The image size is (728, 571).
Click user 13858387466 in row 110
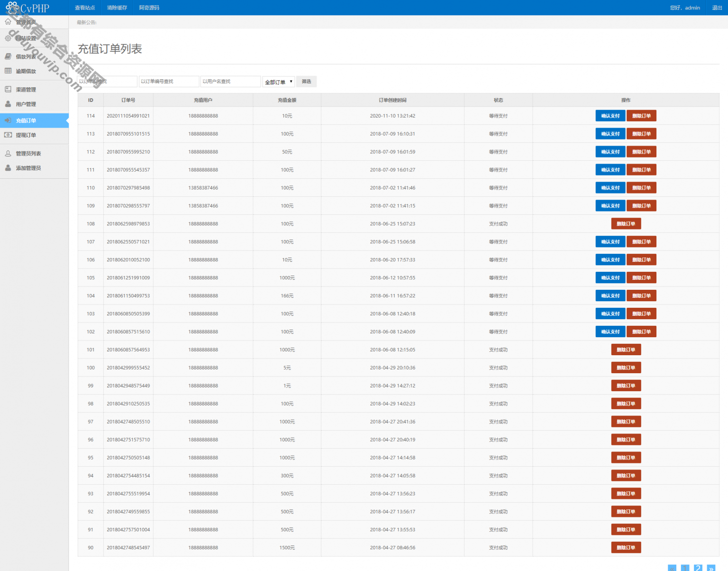pos(203,188)
